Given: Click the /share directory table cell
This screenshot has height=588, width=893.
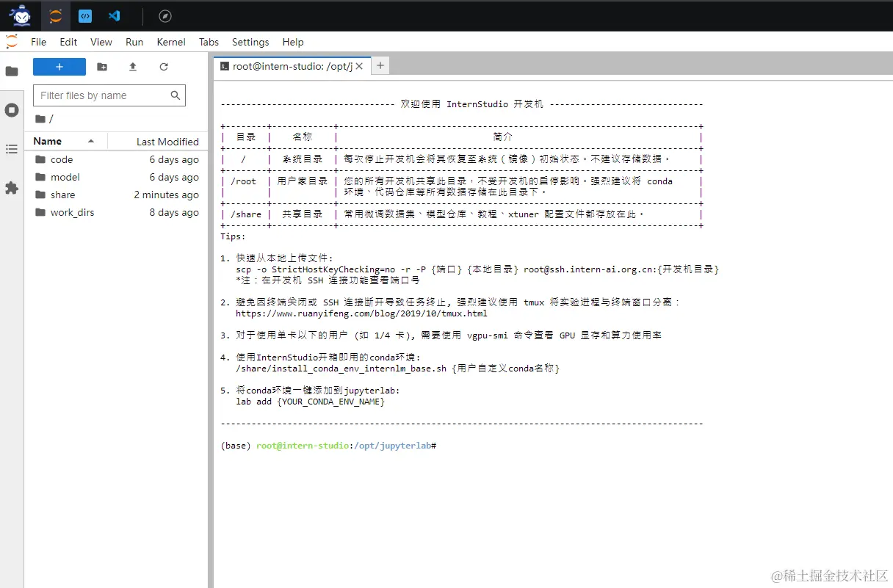Looking at the screenshot, I should click(x=246, y=214).
